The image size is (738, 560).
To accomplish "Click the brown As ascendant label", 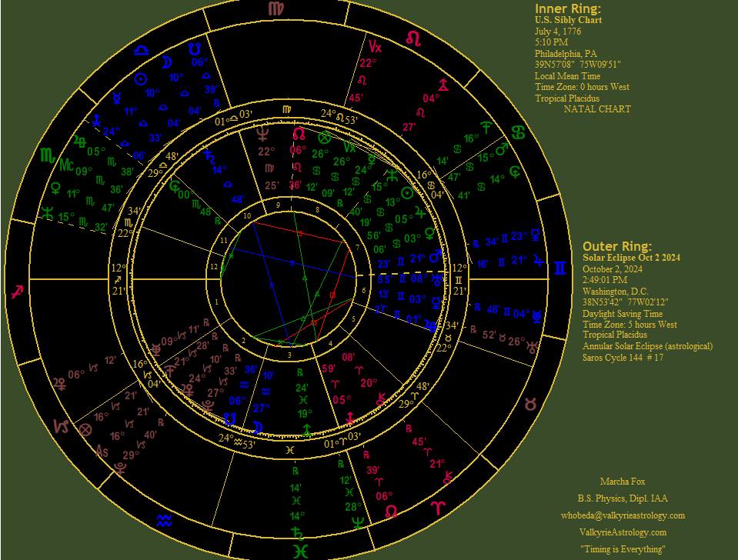I will pos(101,452).
